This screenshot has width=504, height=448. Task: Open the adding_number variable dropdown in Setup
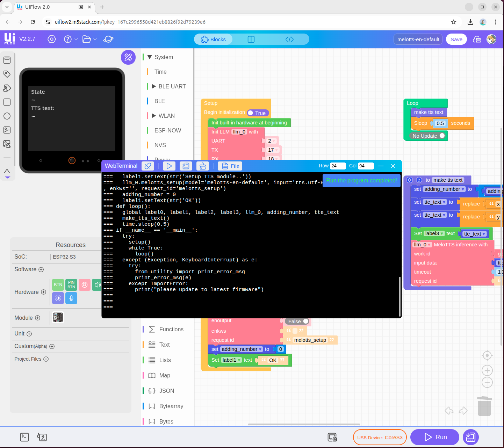pyautogui.click(x=260, y=349)
